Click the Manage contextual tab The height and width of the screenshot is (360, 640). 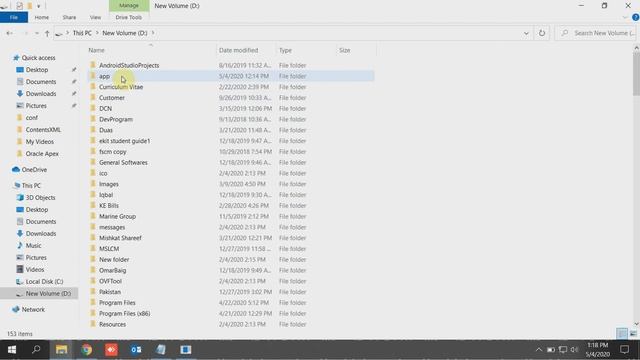click(x=129, y=6)
